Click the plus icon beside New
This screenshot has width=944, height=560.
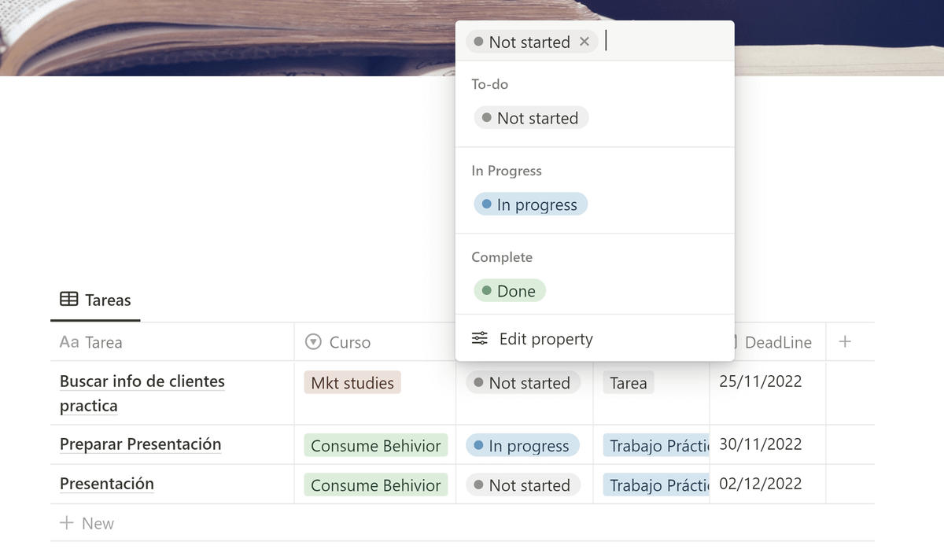pyautogui.click(x=68, y=523)
